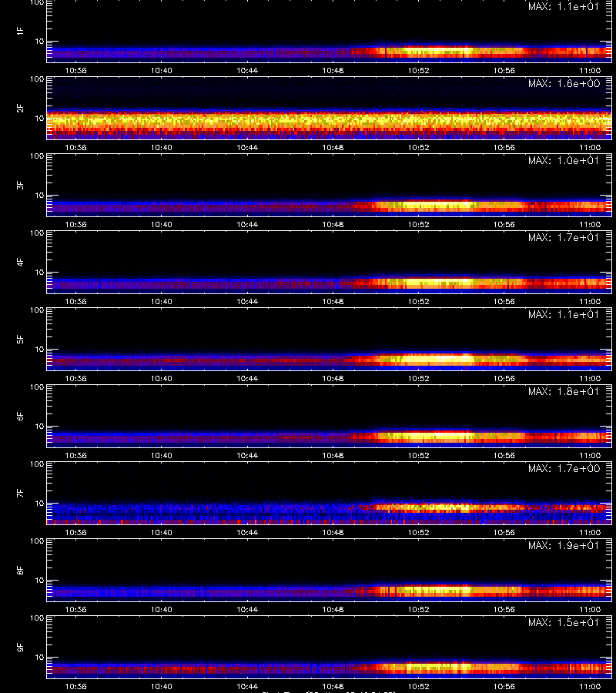
Task: Click the 10:44 tick label under the 3F panel
Action: coord(247,225)
